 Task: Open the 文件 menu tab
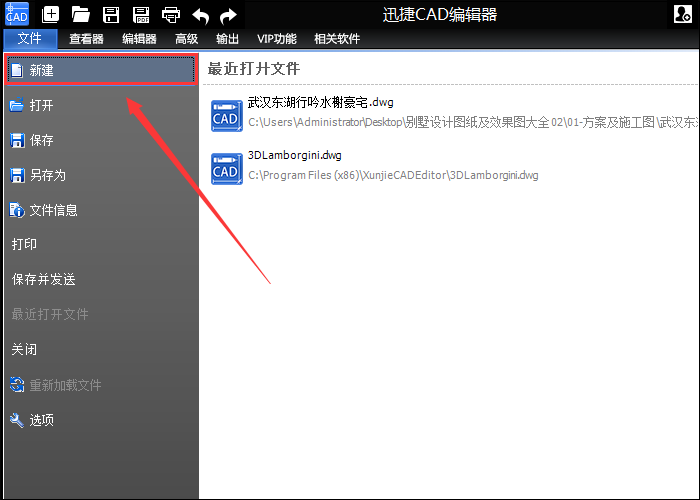click(x=30, y=39)
